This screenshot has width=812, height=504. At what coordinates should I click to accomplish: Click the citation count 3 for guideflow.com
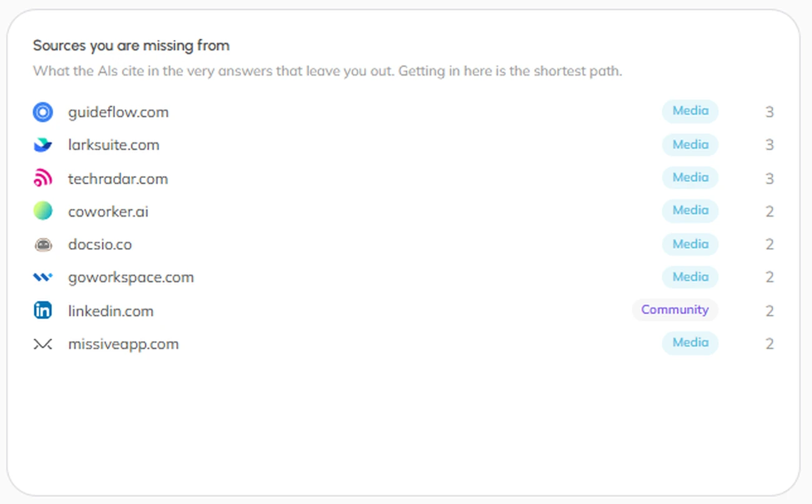coord(770,112)
